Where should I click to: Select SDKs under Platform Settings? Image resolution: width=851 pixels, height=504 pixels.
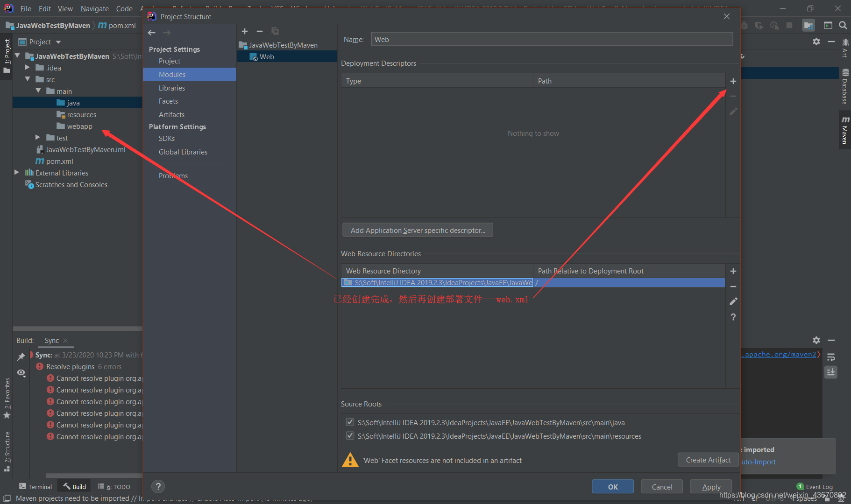pyautogui.click(x=167, y=138)
